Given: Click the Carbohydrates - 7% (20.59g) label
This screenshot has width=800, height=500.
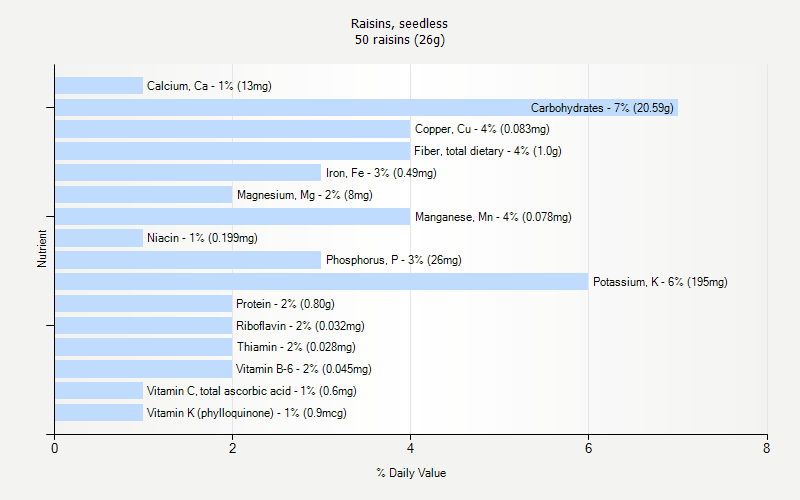Looking at the screenshot, I should pos(602,108).
